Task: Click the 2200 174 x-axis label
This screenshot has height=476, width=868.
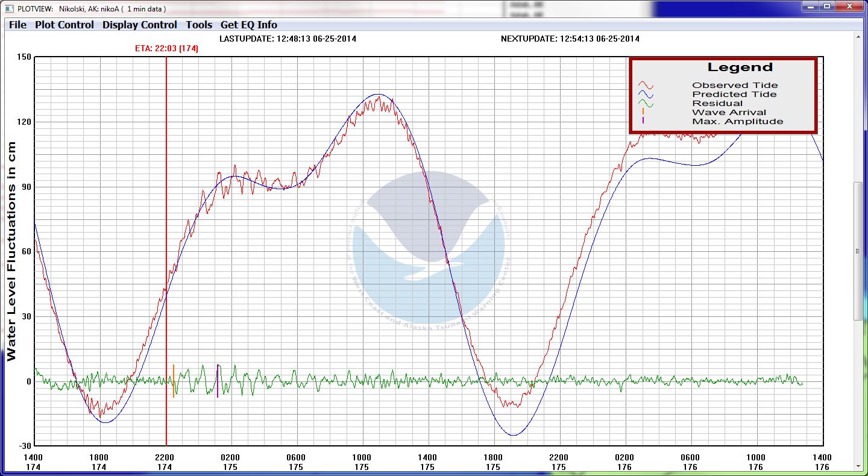Action: coord(165,462)
